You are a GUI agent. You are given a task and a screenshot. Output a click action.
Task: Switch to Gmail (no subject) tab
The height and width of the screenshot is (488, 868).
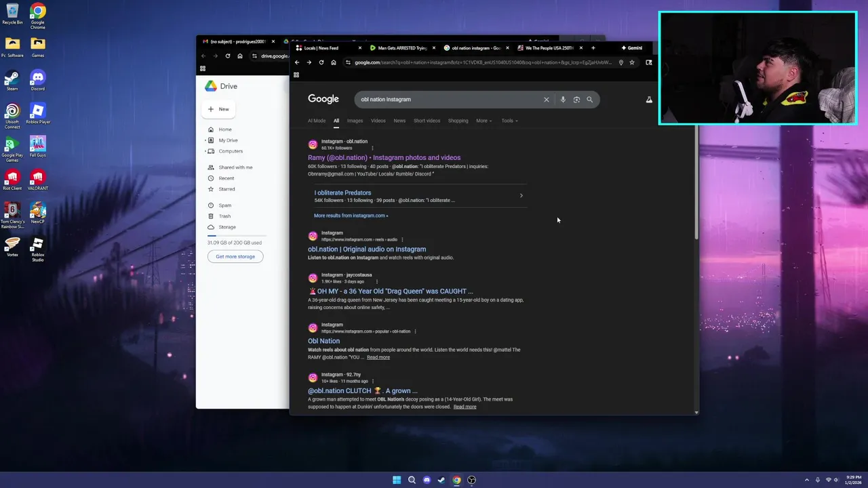coord(237,41)
